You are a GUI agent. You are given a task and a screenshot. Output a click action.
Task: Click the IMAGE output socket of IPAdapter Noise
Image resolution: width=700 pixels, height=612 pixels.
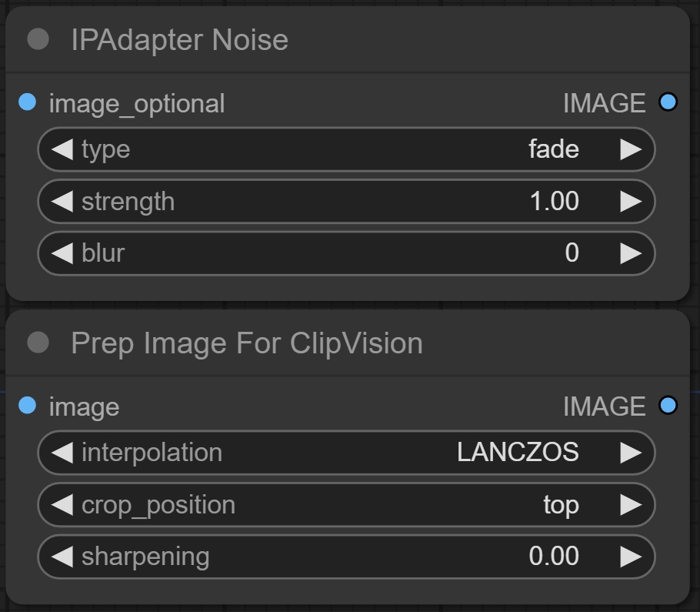coord(668,102)
